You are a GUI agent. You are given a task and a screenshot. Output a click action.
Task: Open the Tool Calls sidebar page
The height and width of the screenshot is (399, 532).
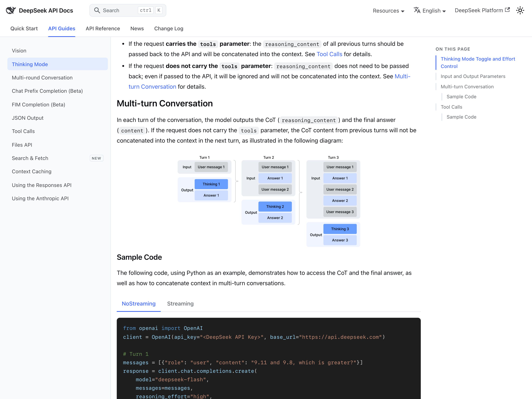tap(57, 131)
